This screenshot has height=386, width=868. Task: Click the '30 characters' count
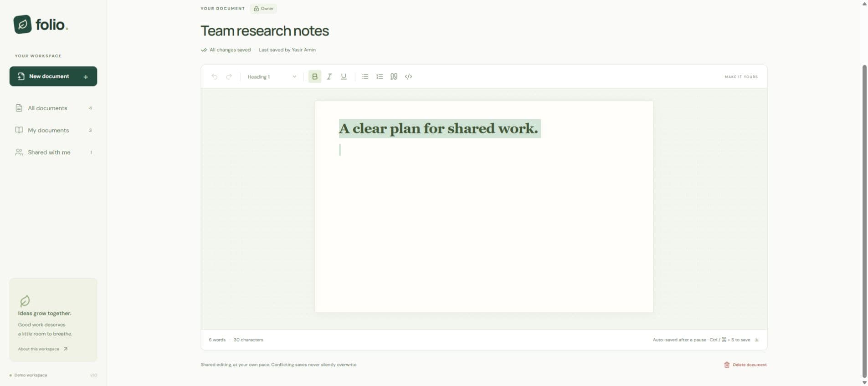pyautogui.click(x=248, y=340)
